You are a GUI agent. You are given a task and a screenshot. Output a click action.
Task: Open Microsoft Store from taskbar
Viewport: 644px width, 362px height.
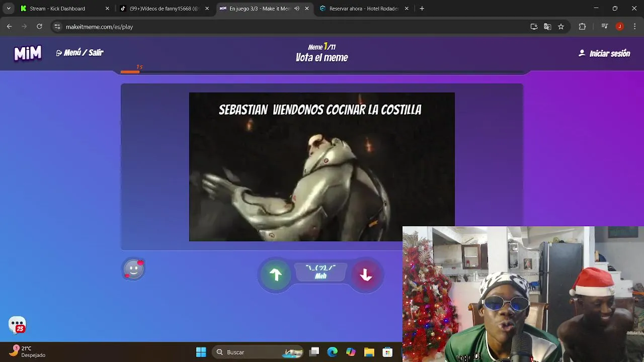(x=387, y=352)
